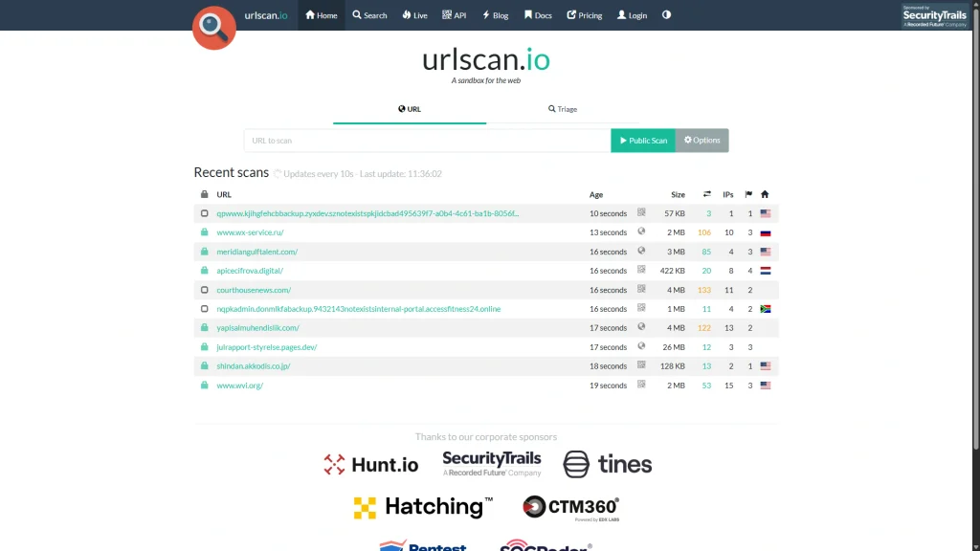The width and height of the screenshot is (980, 551).
Task: Click the source icon in yapisalmuhendislik.com row
Action: pos(641,327)
